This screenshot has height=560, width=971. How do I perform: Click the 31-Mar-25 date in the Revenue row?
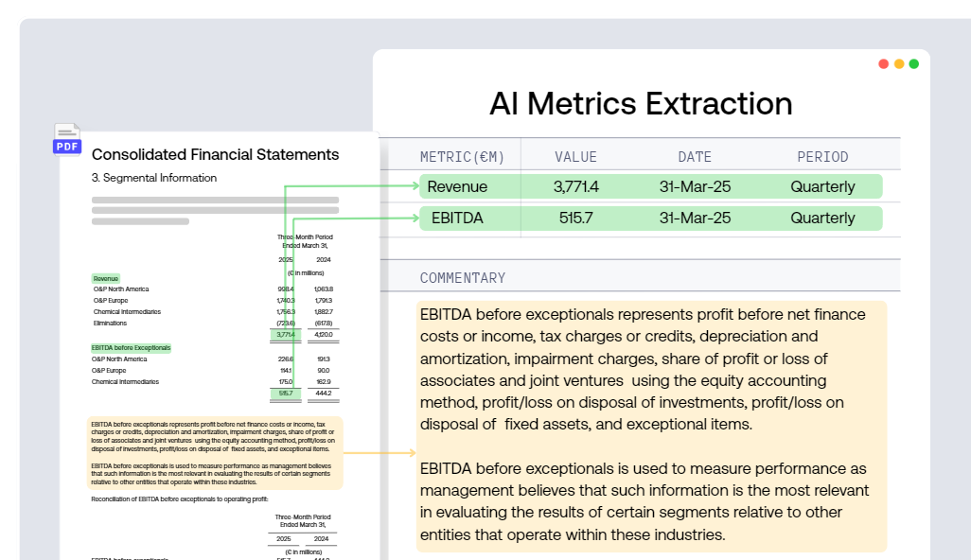point(695,187)
